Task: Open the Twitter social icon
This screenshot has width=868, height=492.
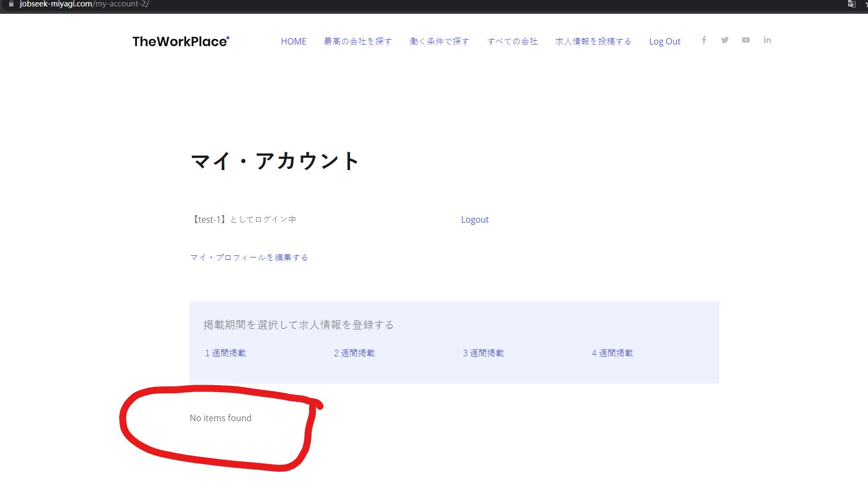Action: pos(725,40)
